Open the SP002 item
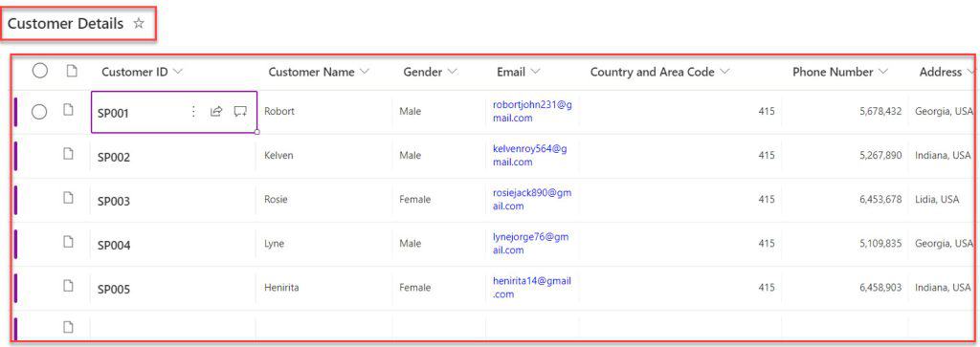This screenshot has width=980, height=347. click(114, 158)
